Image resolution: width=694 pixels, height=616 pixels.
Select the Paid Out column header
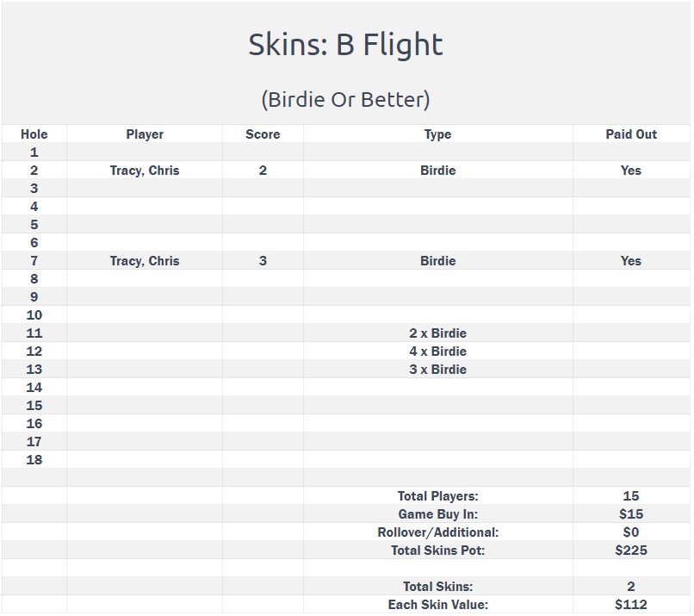pos(631,134)
